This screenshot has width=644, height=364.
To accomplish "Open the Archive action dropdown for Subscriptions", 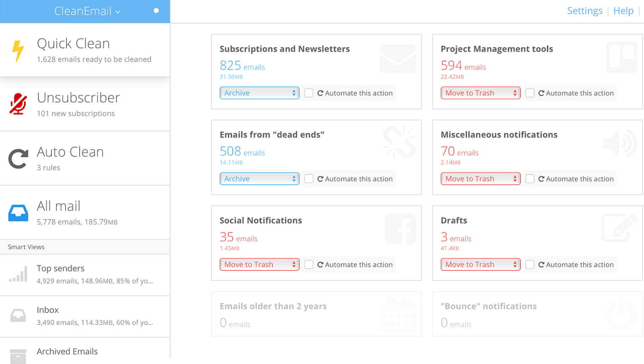I will [x=259, y=93].
